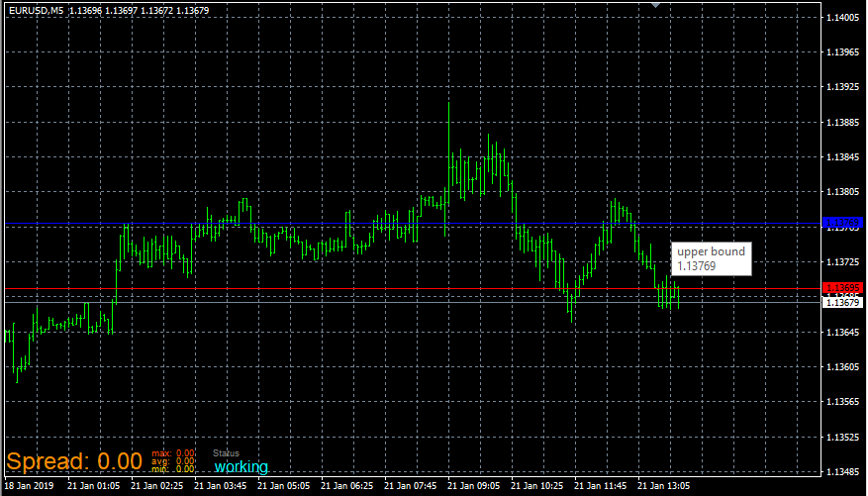
Task: Click the red 1.13695 price label
Action: [843, 288]
